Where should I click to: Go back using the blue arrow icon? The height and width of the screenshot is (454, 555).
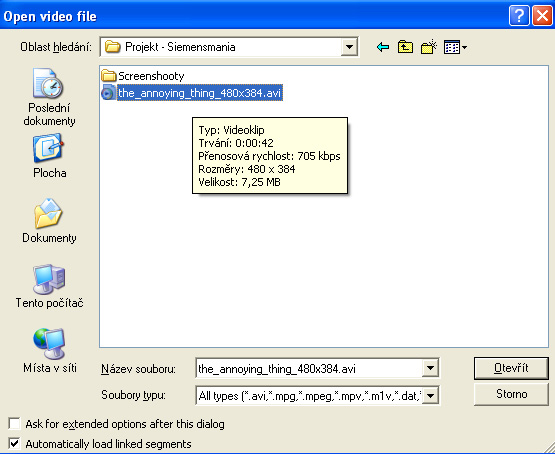coord(383,47)
